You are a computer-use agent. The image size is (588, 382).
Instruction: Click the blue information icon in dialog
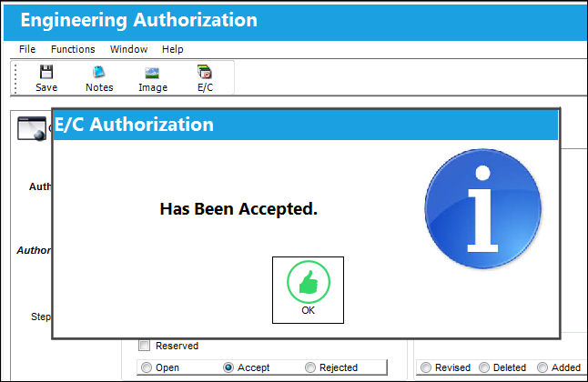[x=482, y=209]
